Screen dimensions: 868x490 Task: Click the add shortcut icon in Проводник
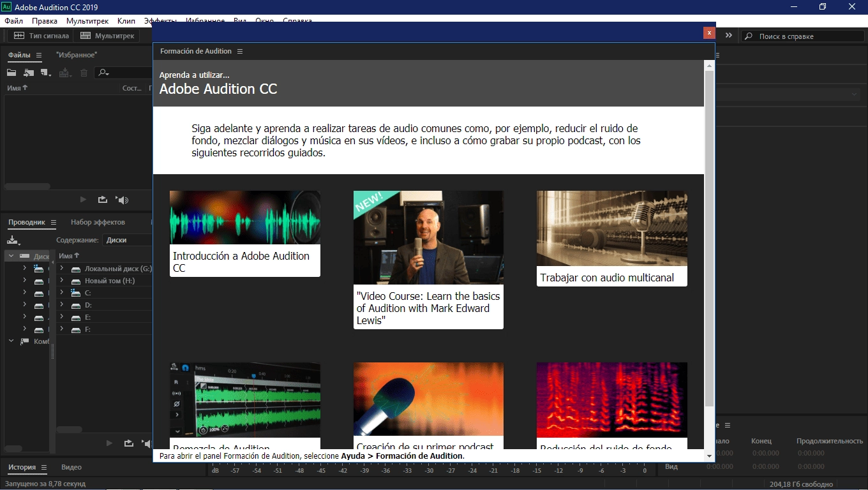click(13, 240)
